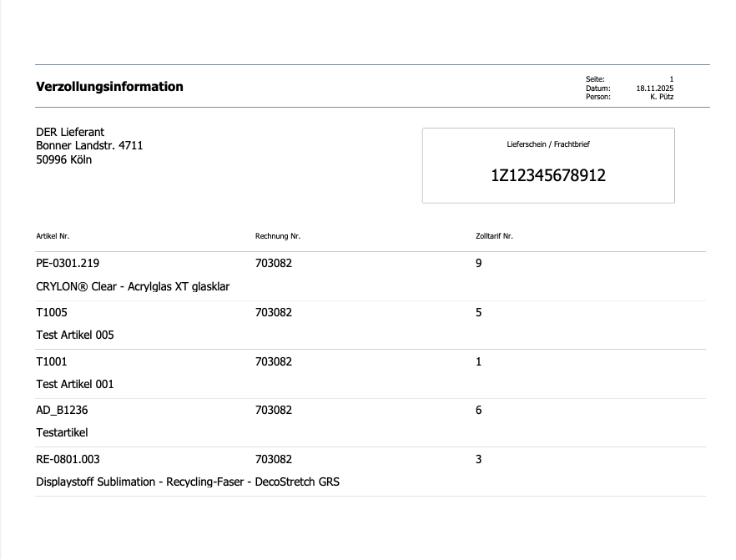
Task: Select the date 18.11.2025 in the header
Action: pyautogui.click(x=654, y=88)
